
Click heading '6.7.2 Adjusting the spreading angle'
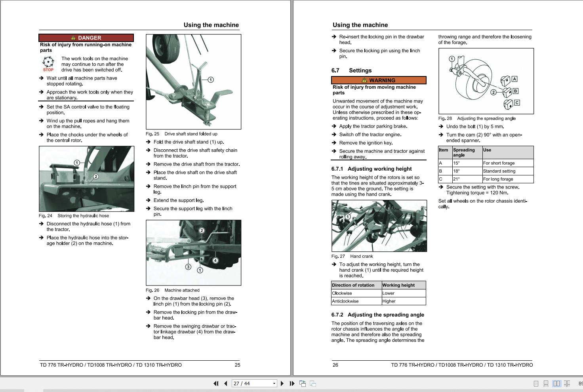pos(377,315)
